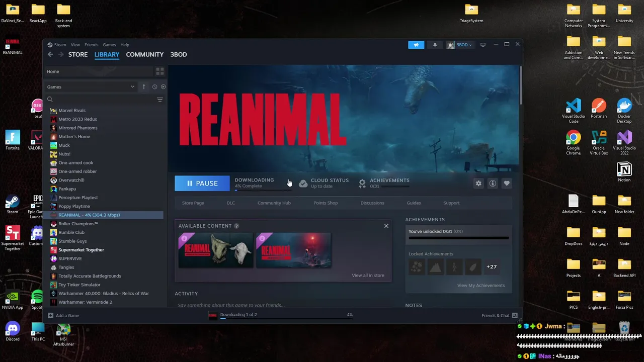Click the activity comment input field
Screen dimensions: 644x362
pos(283,305)
